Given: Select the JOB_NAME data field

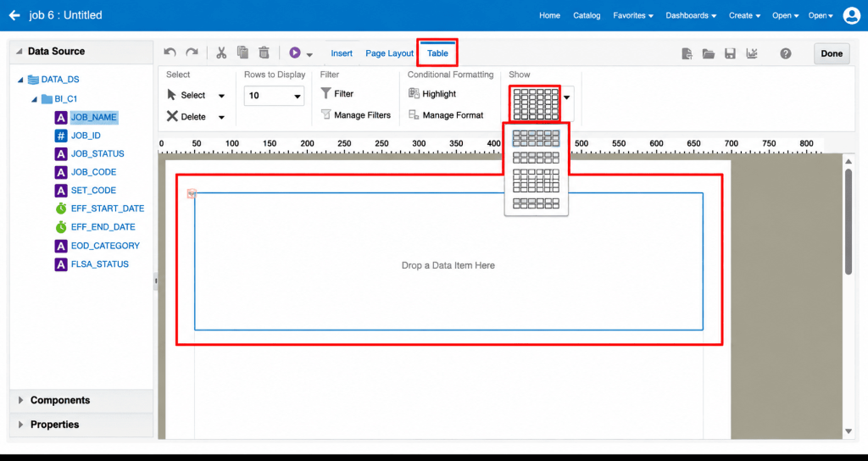Looking at the screenshot, I should coord(93,117).
